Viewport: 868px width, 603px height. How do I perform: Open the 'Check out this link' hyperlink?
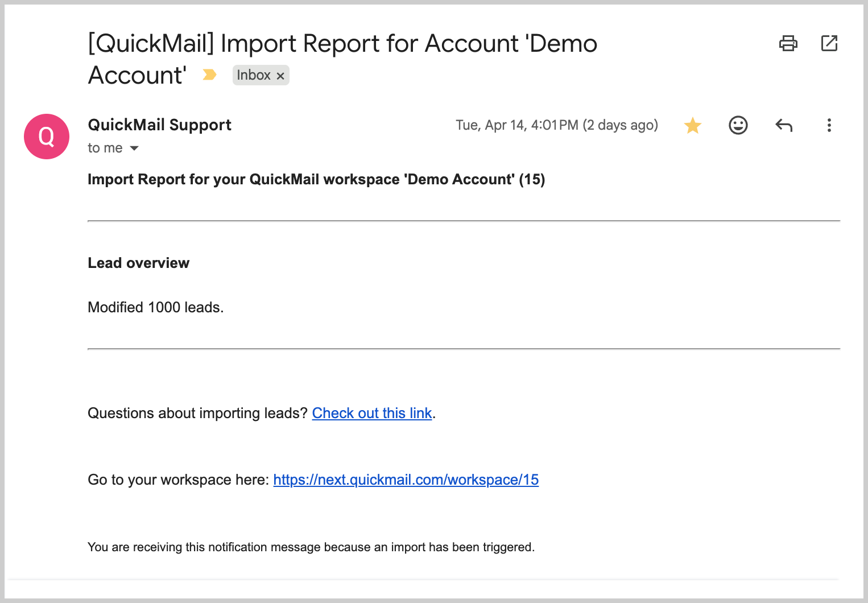(372, 413)
